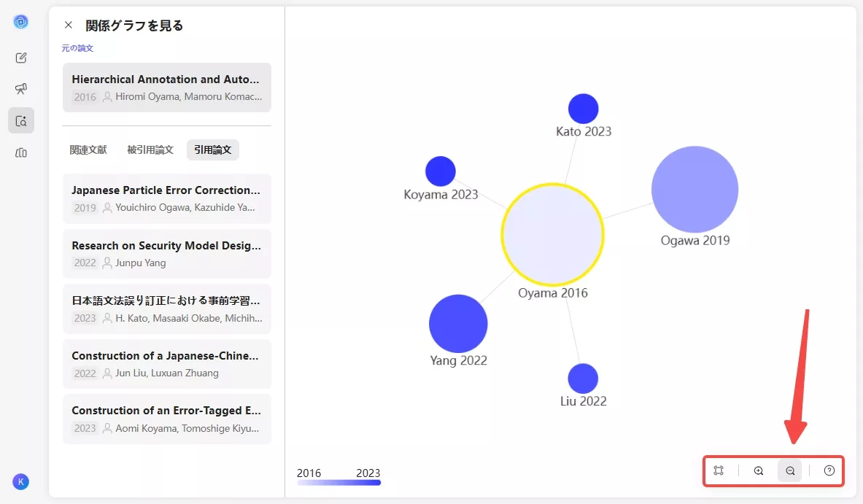The height and width of the screenshot is (504, 863).
Task: Open the graph help icon
Action: coord(829,470)
